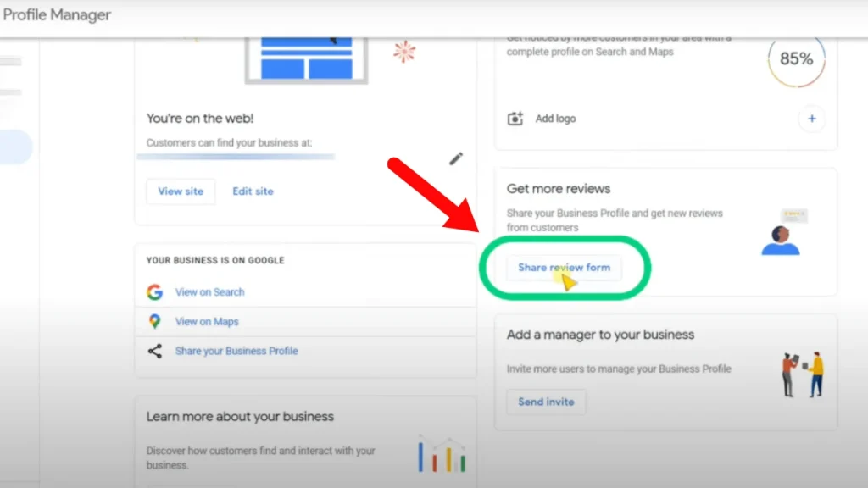The width and height of the screenshot is (868, 488).
Task: Click the share icon beside Business Profile
Action: pyautogui.click(x=154, y=351)
